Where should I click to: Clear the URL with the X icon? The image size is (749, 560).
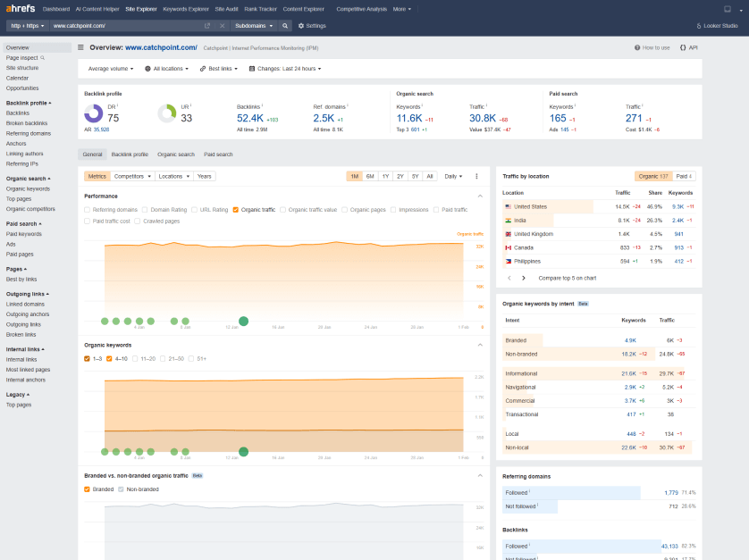pos(222,26)
